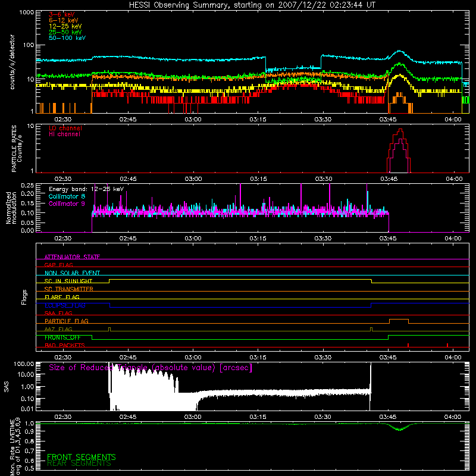
Task: Click the LO channel legend label
Action: [65, 128]
